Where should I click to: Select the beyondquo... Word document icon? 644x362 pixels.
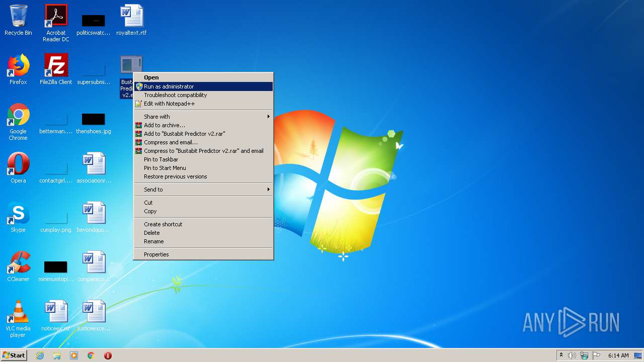94,217
